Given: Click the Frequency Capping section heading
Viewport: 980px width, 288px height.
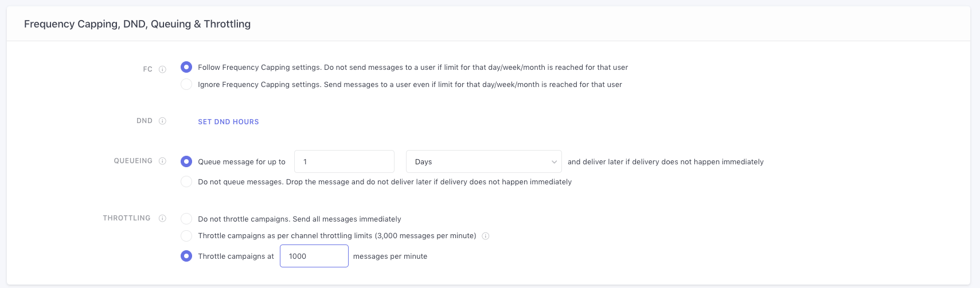Looking at the screenshot, I should pos(137,24).
